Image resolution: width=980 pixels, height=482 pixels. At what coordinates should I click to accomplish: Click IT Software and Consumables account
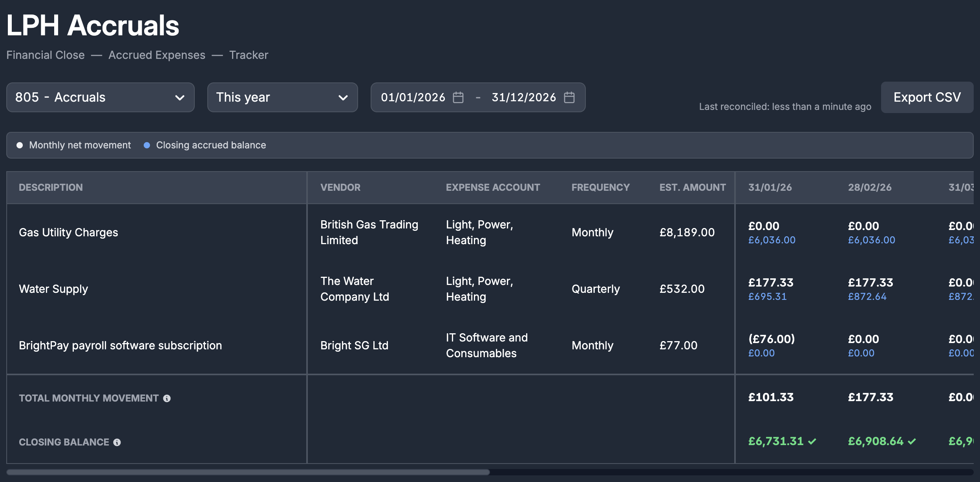click(487, 345)
